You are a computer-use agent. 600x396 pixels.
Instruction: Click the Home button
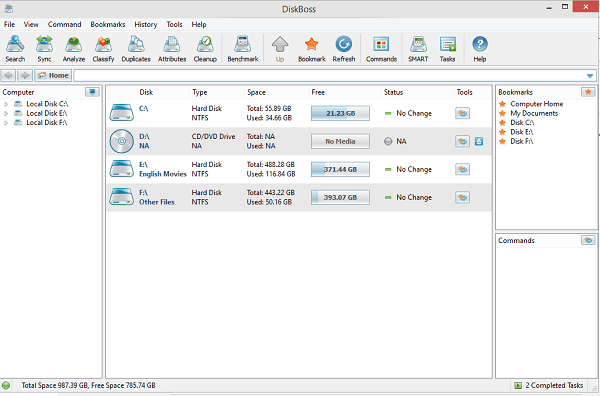[53, 75]
